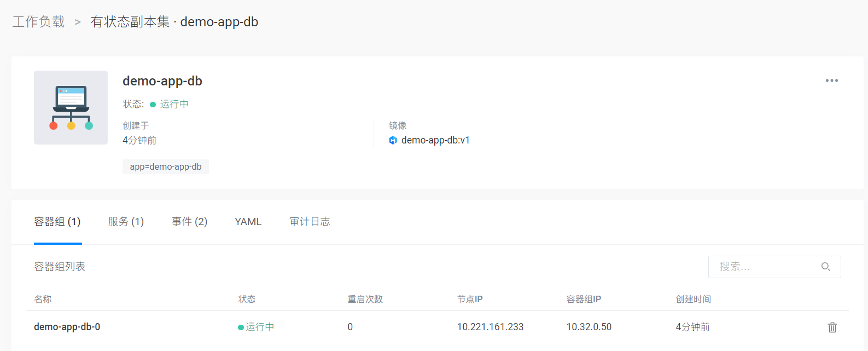Click the demo-app-db:v1 image name
The image size is (868, 351).
(435, 140)
